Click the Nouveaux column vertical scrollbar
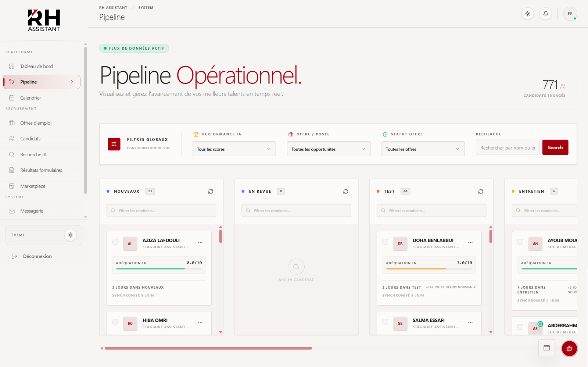The height and width of the screenshot is (367, 588). [220, 236]
